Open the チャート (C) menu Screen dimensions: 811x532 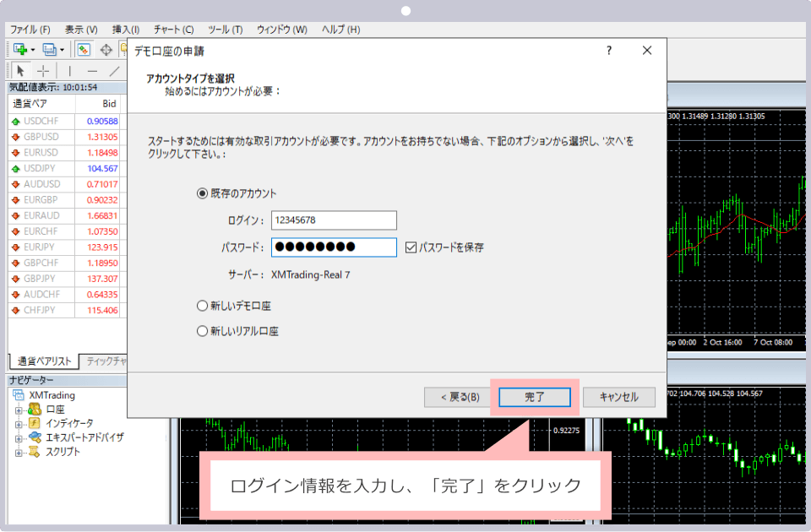click(173, 30)
